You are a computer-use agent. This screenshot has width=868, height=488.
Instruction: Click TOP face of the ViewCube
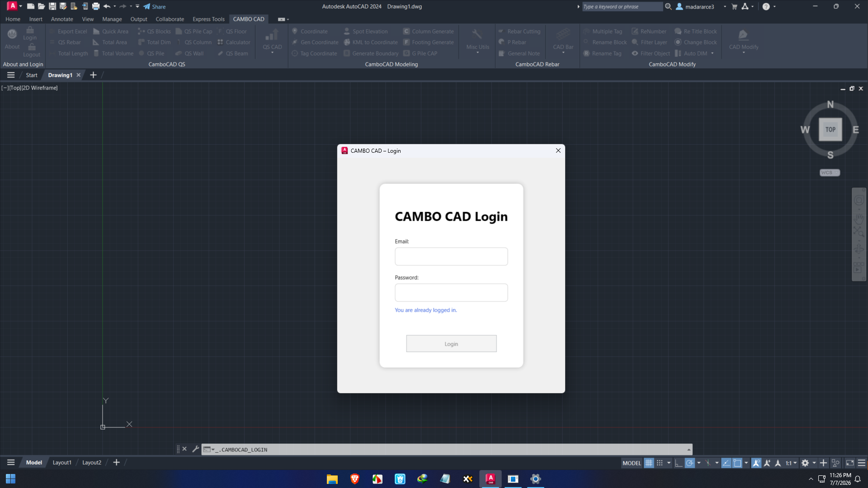click(x=830, y=129)
